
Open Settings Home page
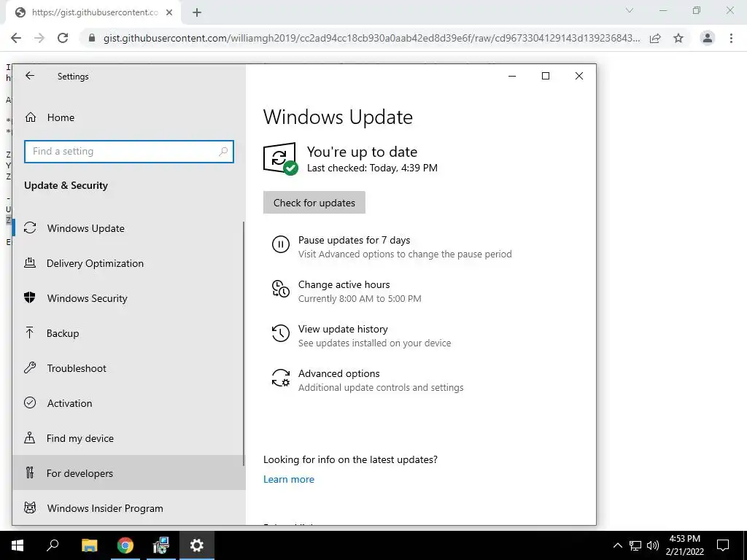128,117
